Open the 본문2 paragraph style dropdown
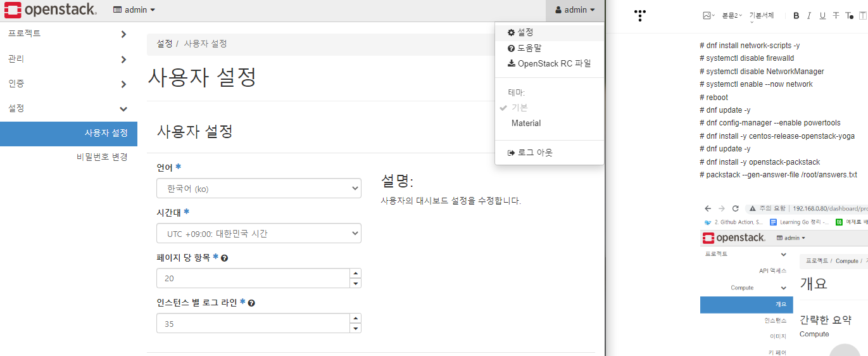The image size is (868, 356). point(732,16)
